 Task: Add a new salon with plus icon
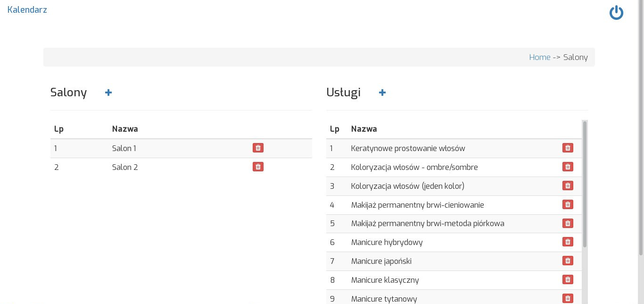tap(108, 93)
